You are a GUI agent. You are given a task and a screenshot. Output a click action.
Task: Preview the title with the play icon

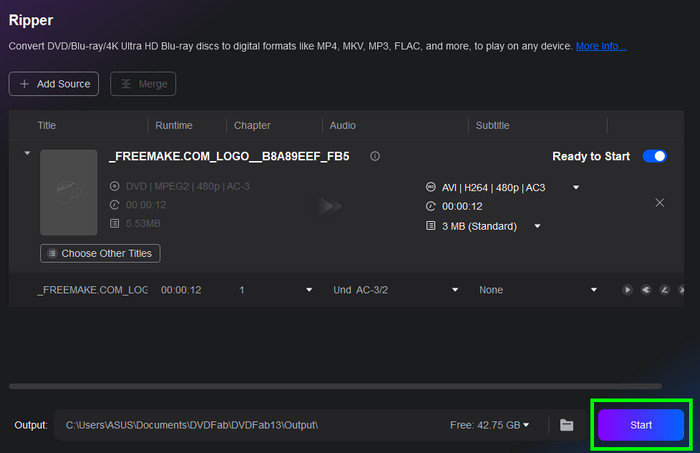(627, 290)
